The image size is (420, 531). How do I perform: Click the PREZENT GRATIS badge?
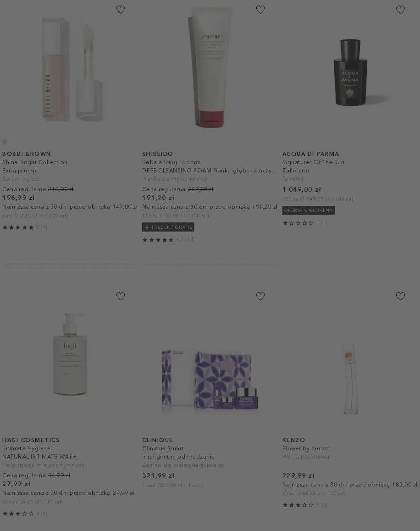click(168, 227)
